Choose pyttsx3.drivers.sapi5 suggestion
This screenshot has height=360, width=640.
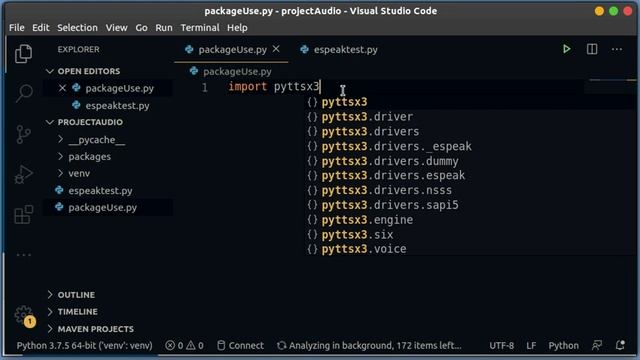coord(471,205)
